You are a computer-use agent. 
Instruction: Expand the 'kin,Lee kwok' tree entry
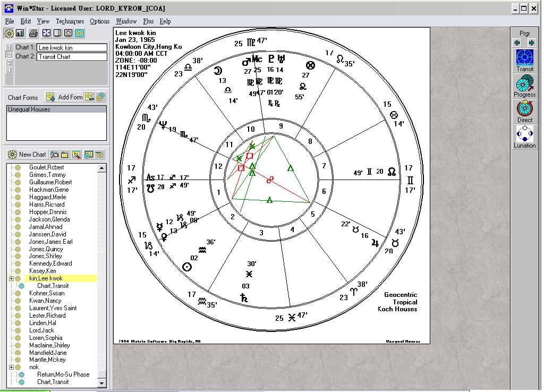point(11,278)
